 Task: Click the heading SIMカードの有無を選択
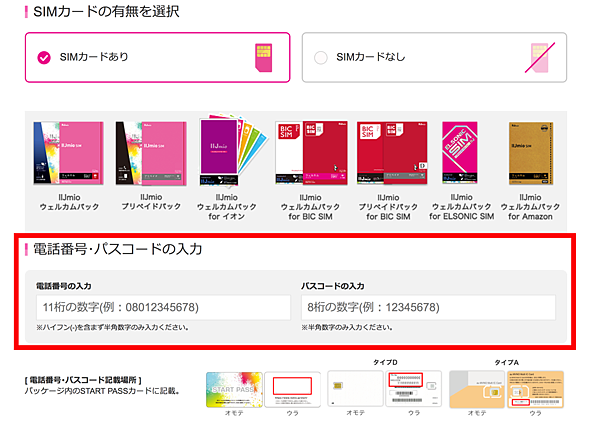(x=106, y=11)
